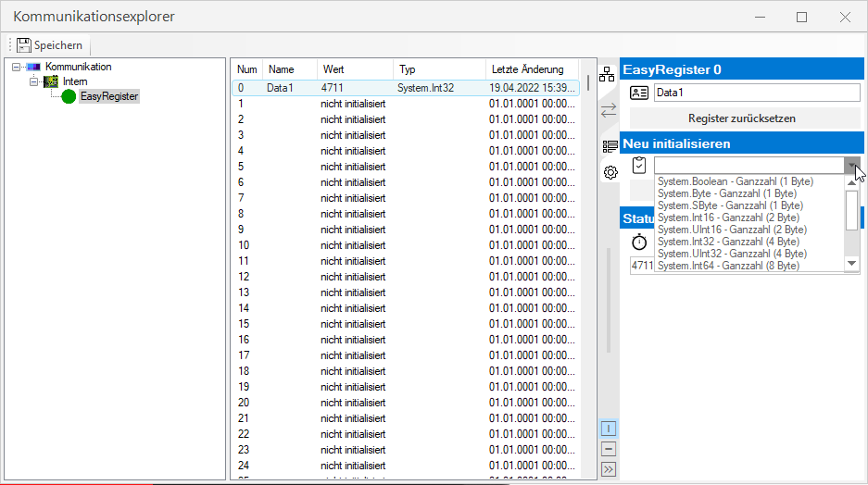Open the list view side tab icon
The height and width of the screenshot is (485, 868).
(x=609, y=146)
